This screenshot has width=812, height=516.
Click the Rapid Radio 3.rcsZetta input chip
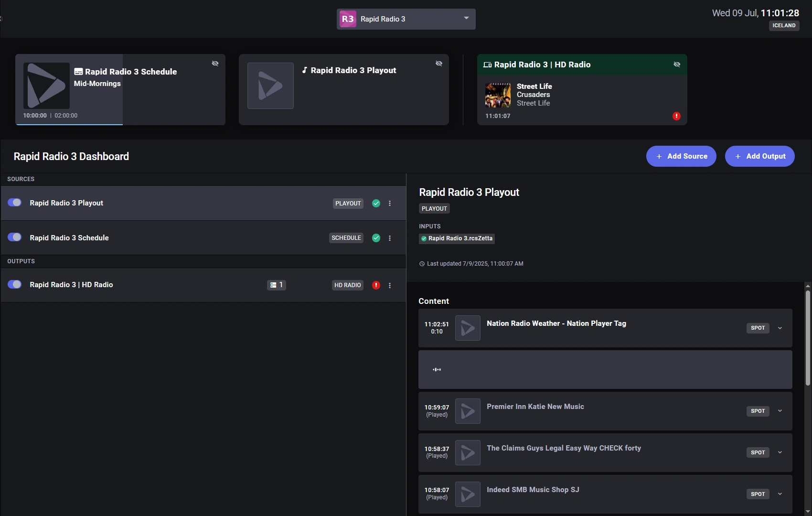tap(457, 238)
